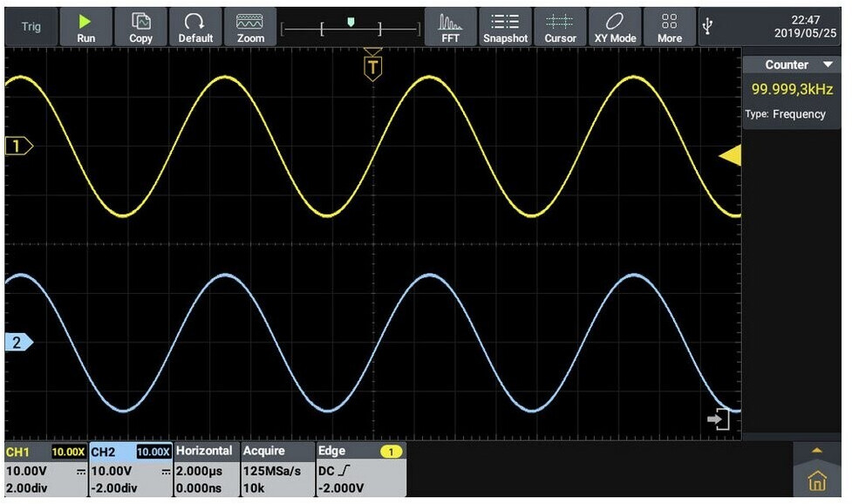Switch to XY Mode display
Viewport: 852px width, 504px height.
click(x=615, y=26)
